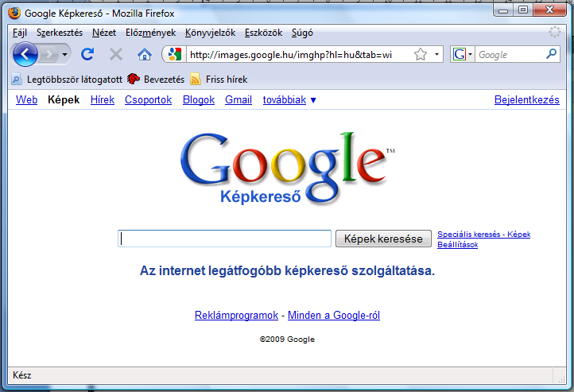The width and height of the screenshot is (574, 392).
Task: Close the Firefox window
Action: [549, 10]
